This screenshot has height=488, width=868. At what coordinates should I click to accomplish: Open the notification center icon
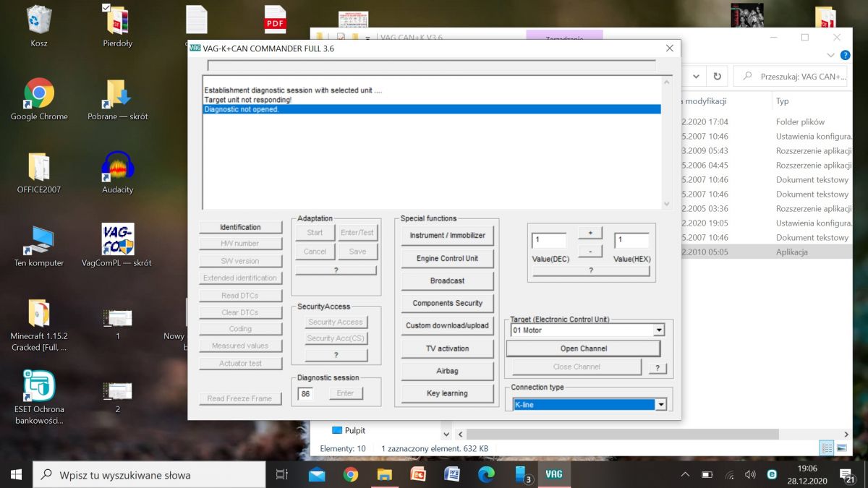click(846, 474)
